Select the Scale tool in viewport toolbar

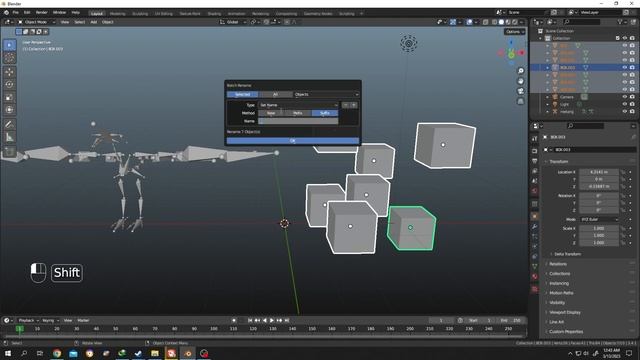[x=9, y=97]
